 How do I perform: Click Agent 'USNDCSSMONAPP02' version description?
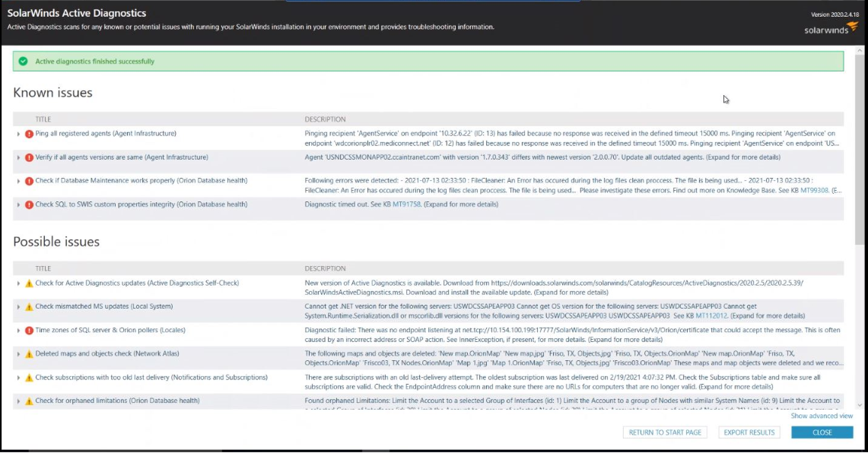tap(542, 157)
